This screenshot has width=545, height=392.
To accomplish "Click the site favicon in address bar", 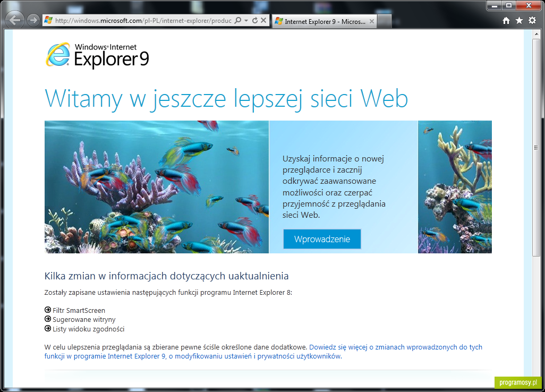I will 48,21.
